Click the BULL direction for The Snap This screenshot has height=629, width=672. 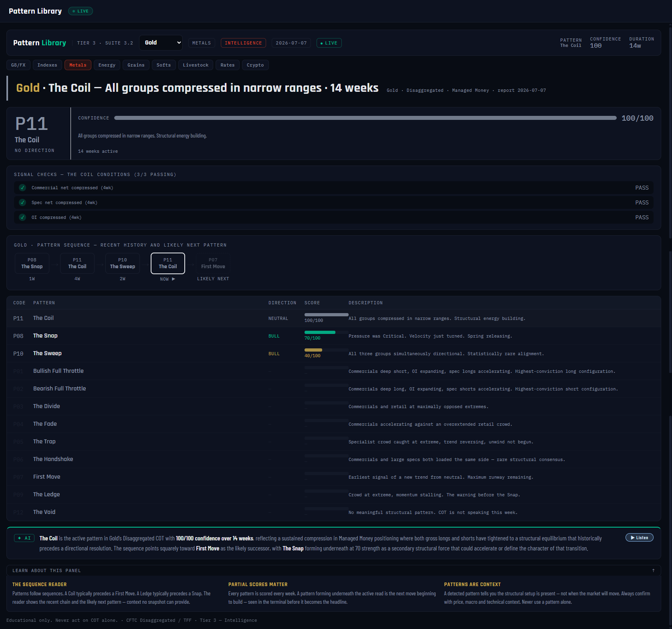click(274, 336)
